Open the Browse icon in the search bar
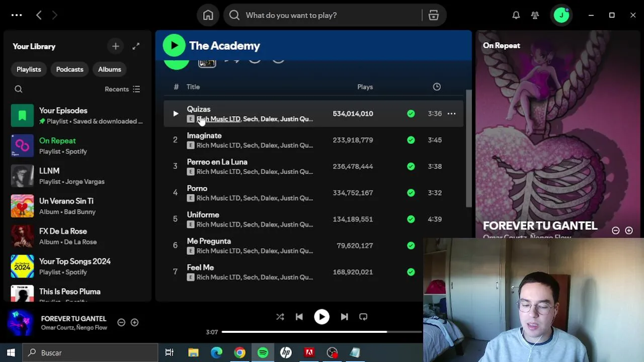The height and width of the screenshot is (362, 644). point(434,15)
